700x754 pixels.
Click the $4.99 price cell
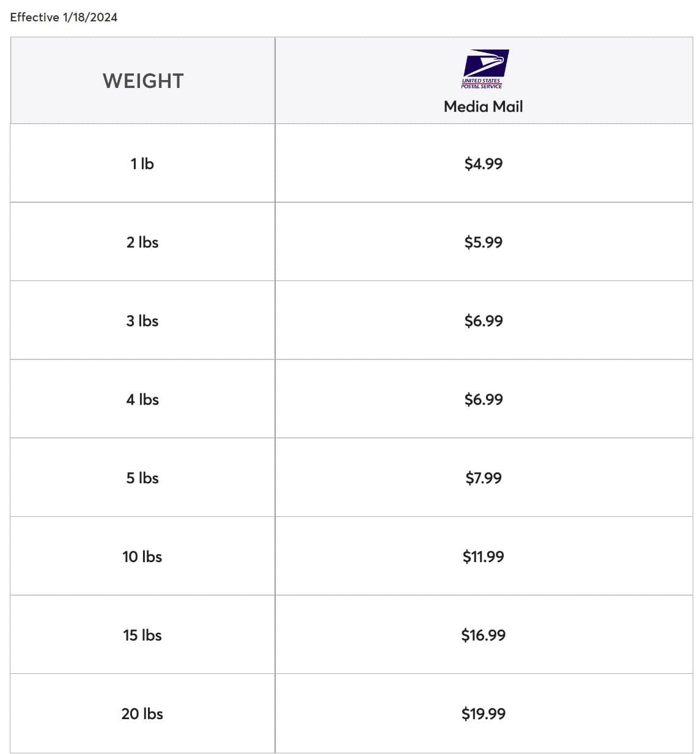pos(483,164)
